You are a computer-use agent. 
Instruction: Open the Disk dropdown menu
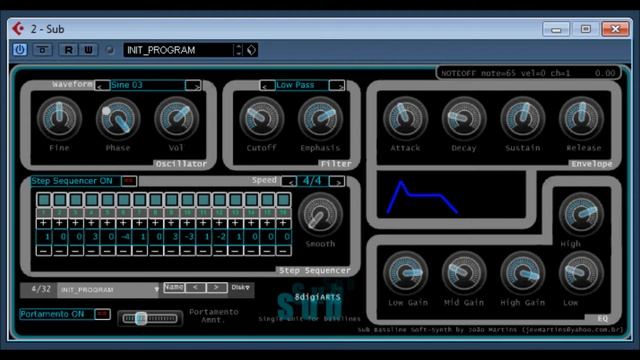click(x=241, y=287)
